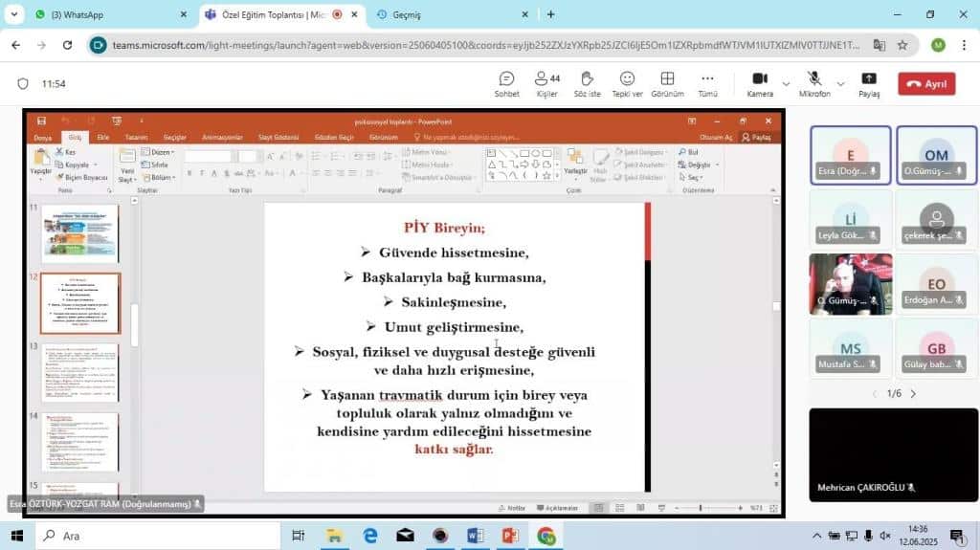Screen dimensions: 980x550
Task: Click slide 13 thumbnail in shared PowerPoint
Action: pyautogui.click(x=80, y=372)
